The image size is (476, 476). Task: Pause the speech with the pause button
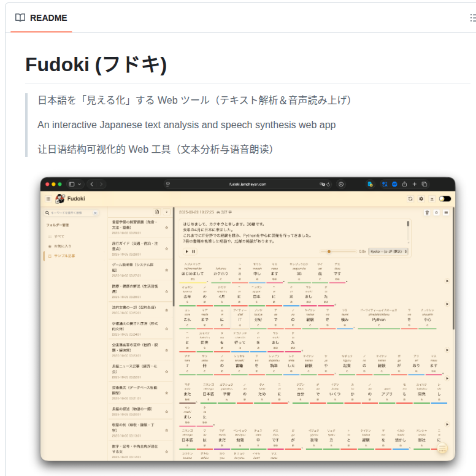tap(194, 251)
